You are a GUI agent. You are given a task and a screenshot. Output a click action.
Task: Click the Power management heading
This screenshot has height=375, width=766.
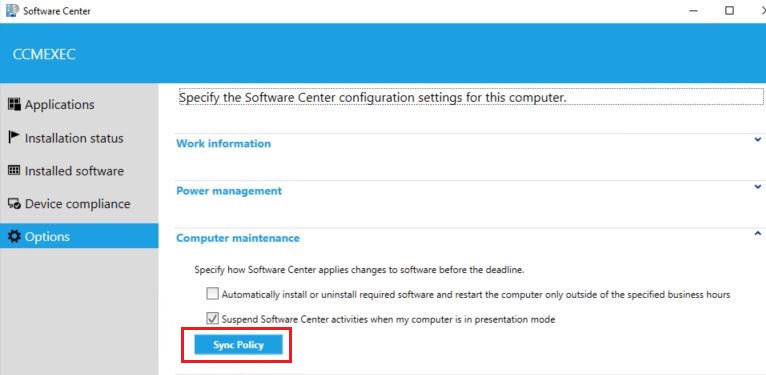[229, 191]
